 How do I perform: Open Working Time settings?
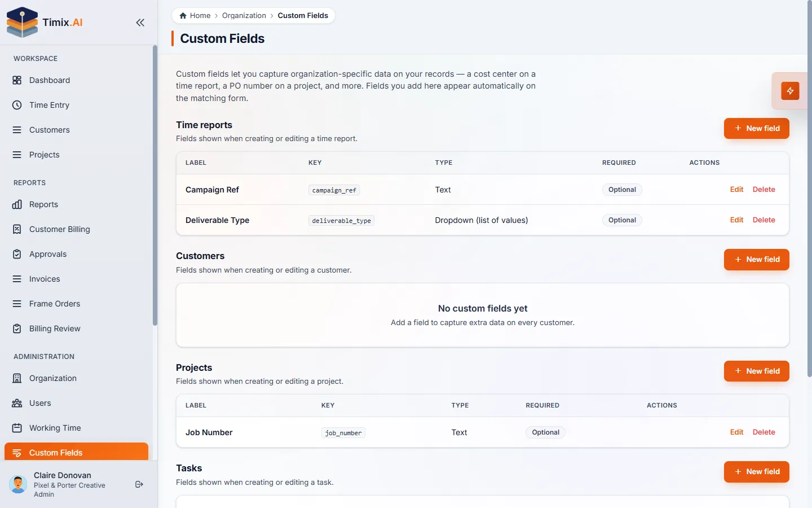pyautogui.click(x=76, y=428)
